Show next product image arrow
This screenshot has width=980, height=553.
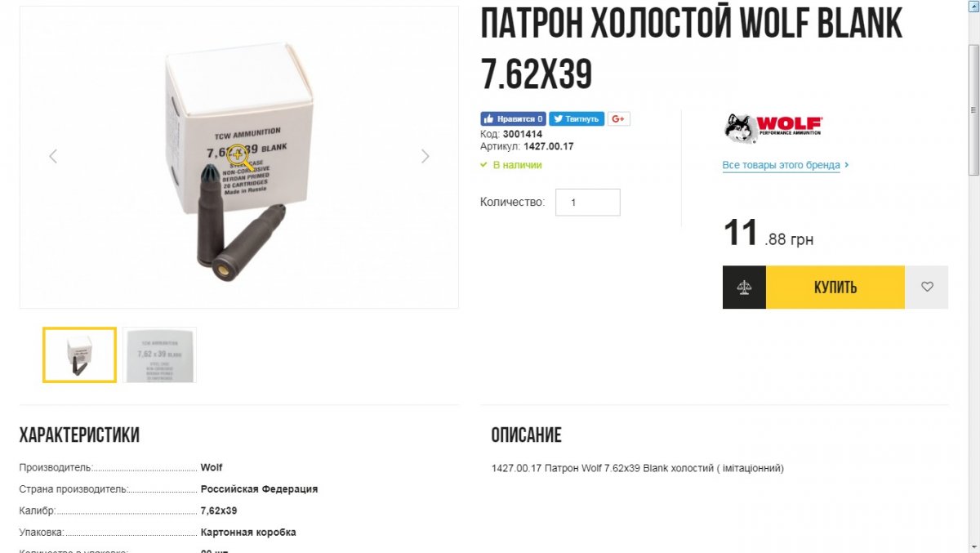pos(425,156)
